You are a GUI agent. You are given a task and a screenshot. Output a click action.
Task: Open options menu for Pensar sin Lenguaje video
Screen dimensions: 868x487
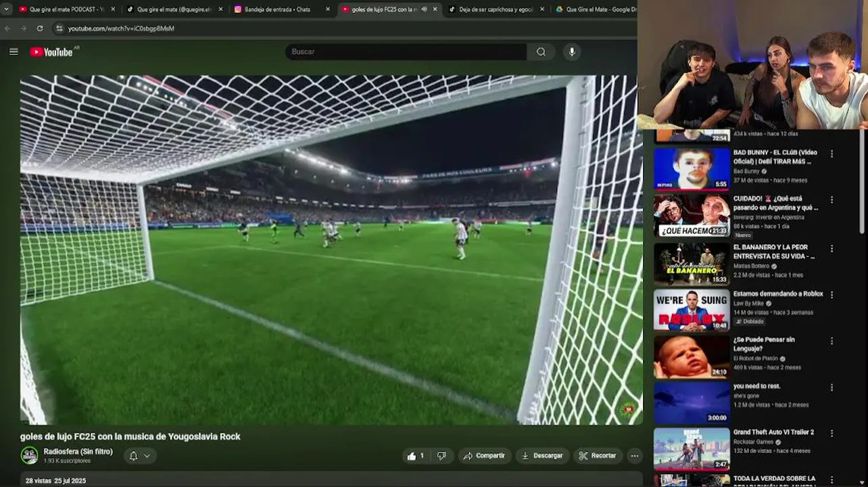pyautogui.click(x=831, y=342)
